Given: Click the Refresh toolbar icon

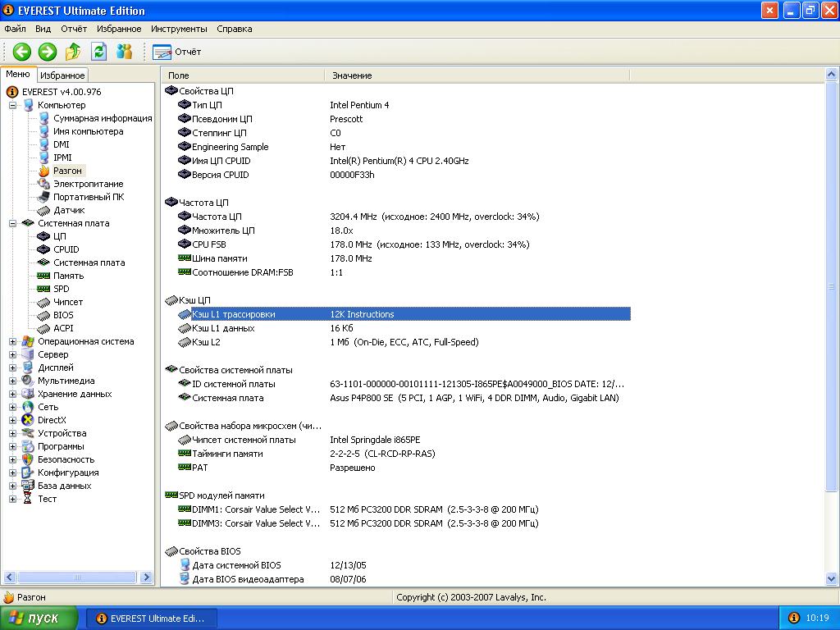Looking at the screenshot, I should (98, 52).
